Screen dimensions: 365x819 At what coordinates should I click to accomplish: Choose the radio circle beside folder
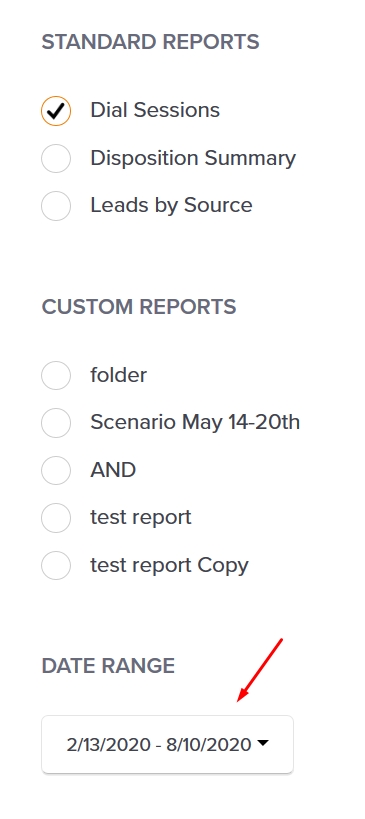[x=56, y=375]
